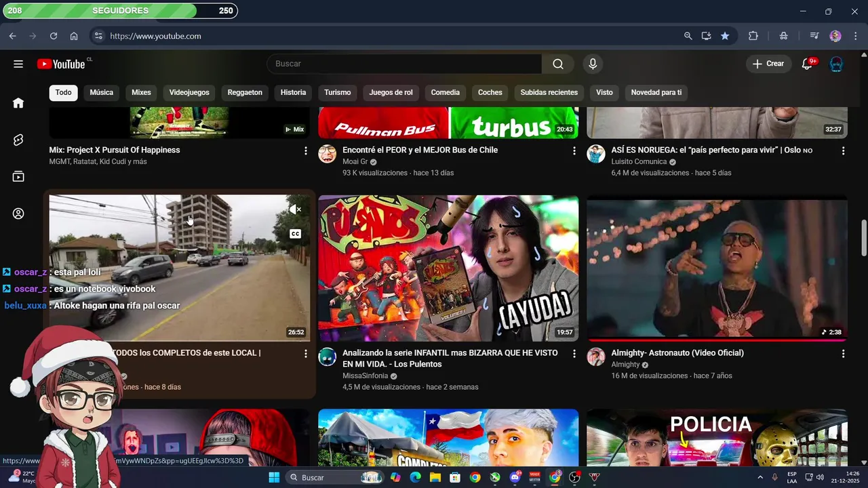The image size is (868, 488).
Task: Open the You account sidebar icon
Action: pyautogui.click(x=18, y=213)
